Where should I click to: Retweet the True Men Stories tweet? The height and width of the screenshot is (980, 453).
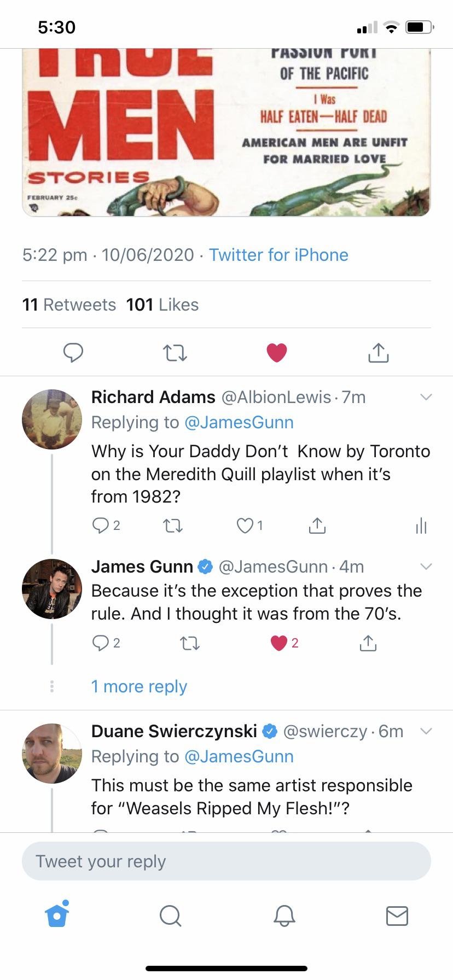pos(175,353)
